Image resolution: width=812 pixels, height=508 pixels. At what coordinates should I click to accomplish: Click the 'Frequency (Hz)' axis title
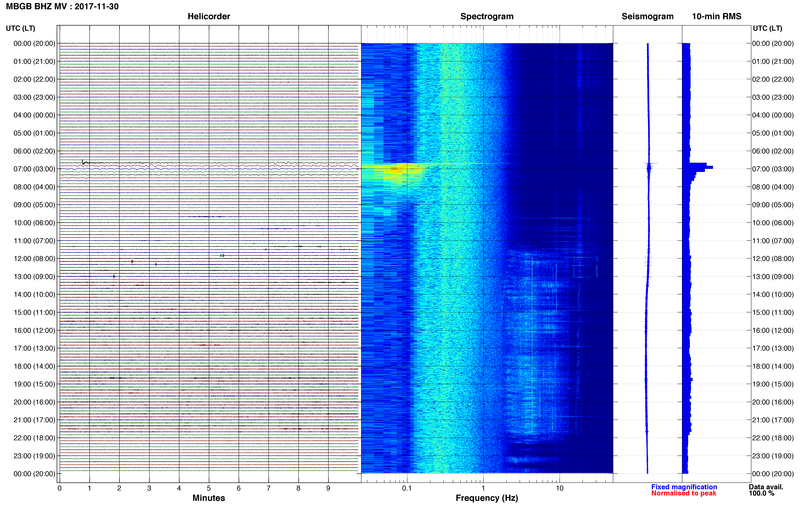click(487, 498)
